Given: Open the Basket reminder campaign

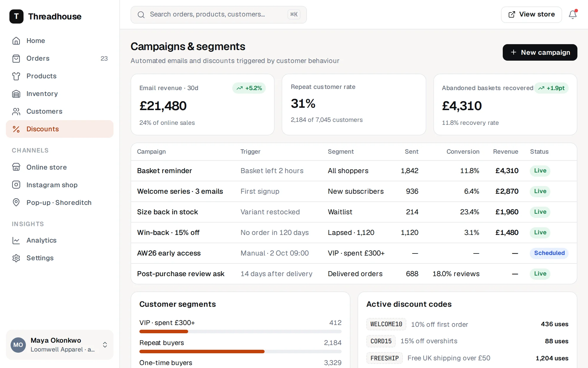Looking at the screenshot, I should [x=164, y=171].
